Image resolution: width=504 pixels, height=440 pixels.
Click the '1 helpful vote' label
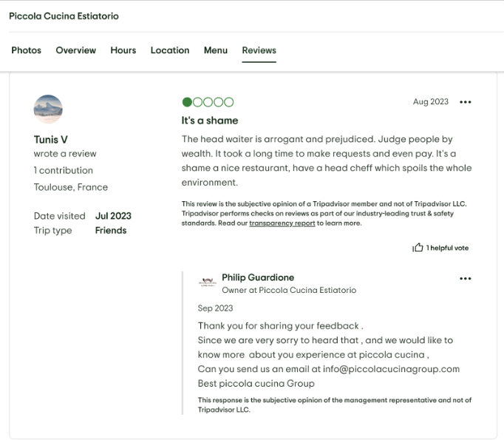click(447, 248)
